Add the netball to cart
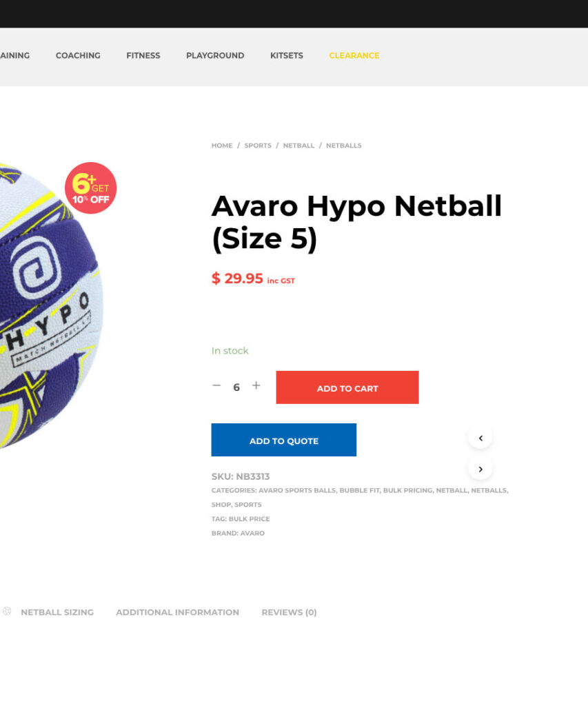Screen dimensions: 588x706 coord(347,387)
